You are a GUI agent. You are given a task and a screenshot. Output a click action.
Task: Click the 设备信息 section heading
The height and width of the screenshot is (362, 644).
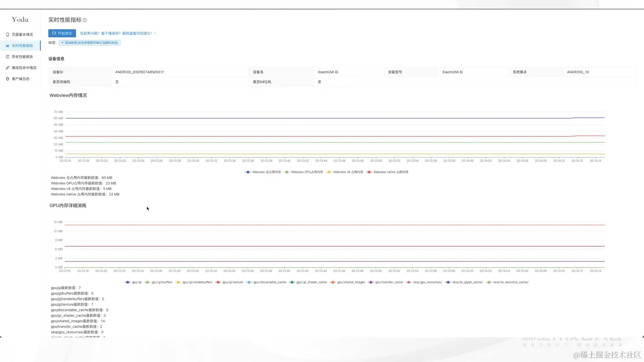click(x=56, y=59)
